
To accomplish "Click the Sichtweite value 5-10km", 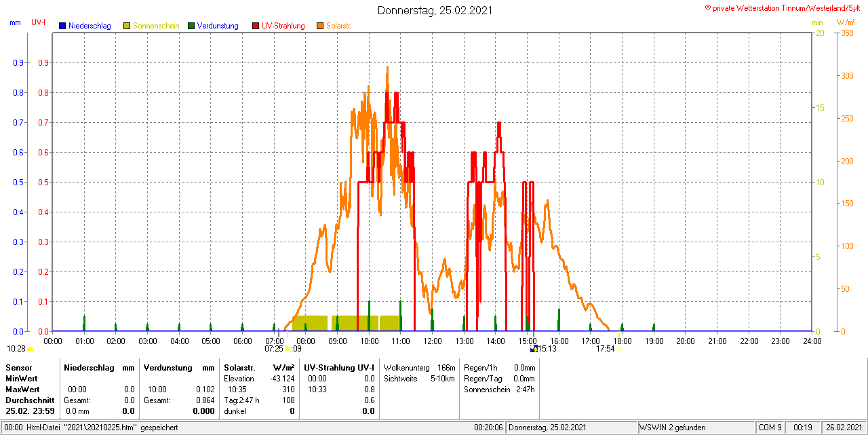I will pyautogui.click(x=443, y=378).
